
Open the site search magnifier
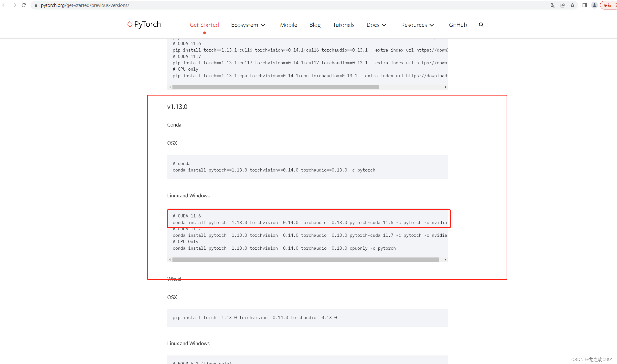tap(481, 25)
